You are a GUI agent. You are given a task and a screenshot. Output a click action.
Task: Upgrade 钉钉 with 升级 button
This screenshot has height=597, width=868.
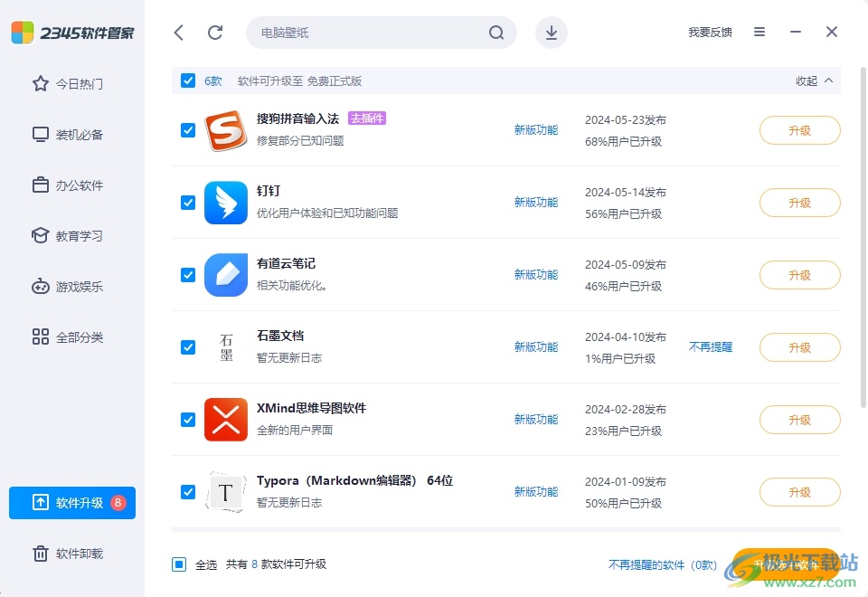coord(800,203)
